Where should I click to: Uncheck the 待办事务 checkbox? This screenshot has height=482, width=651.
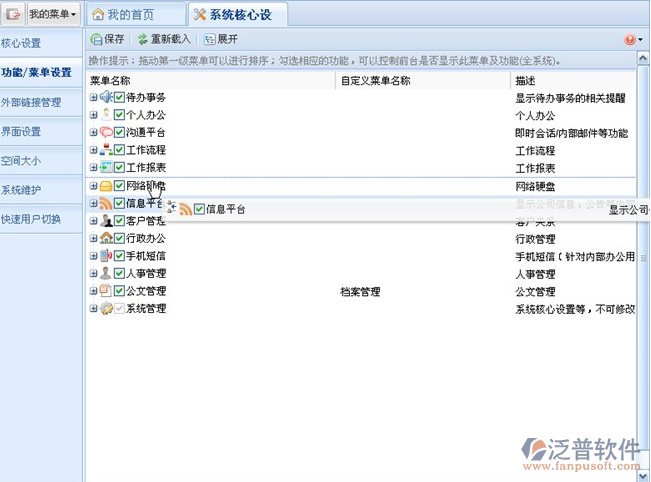tap(119, 98)
